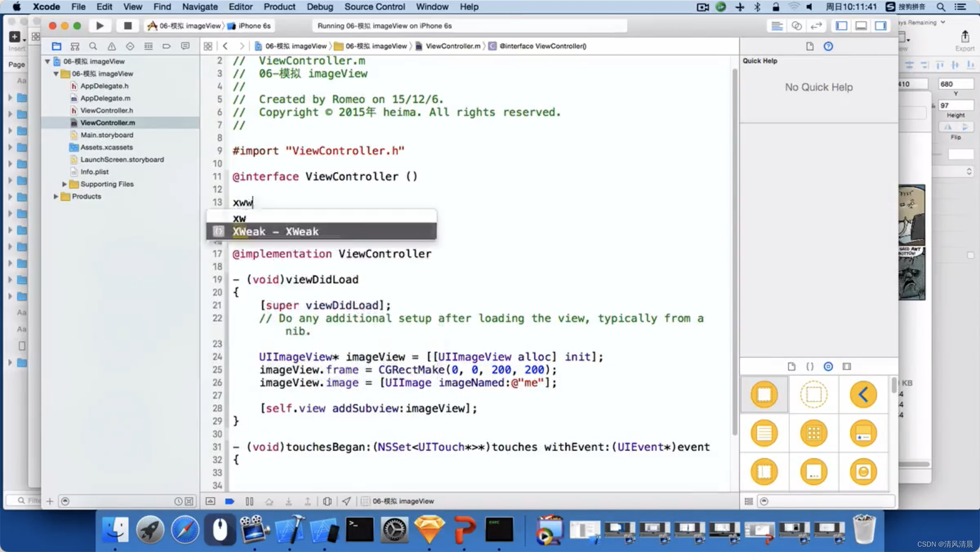980x552 pixels.
Task: Toggle the Debug area visibility
Action: click(861, 26)
